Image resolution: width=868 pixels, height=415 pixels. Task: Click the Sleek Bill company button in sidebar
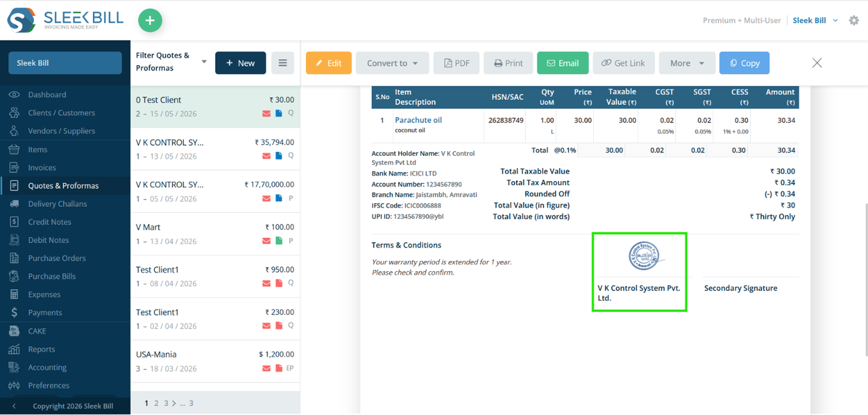pos(65,63)
